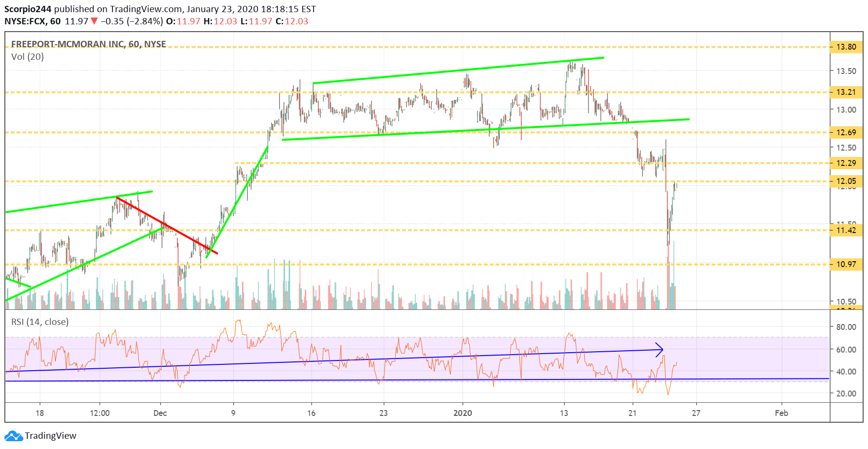
Task: Click the L:11.97 low value
Action: pyautogui.click(x=256, y=21)
